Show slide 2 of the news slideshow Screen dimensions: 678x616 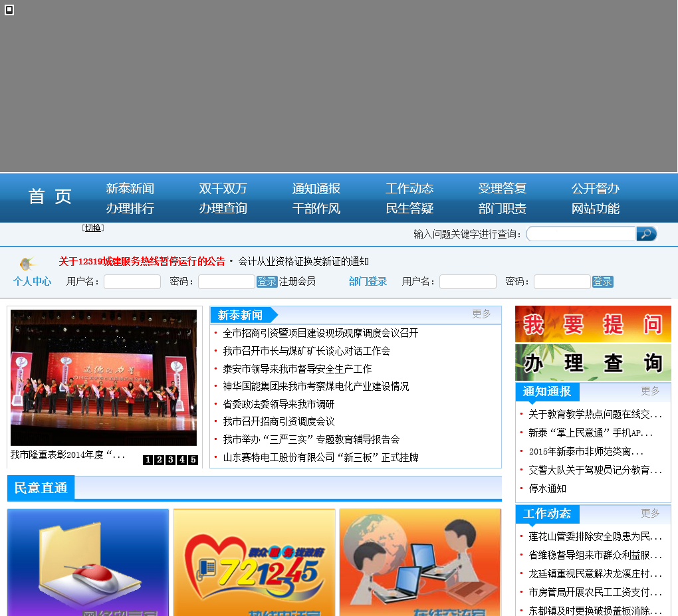[159, 460]
